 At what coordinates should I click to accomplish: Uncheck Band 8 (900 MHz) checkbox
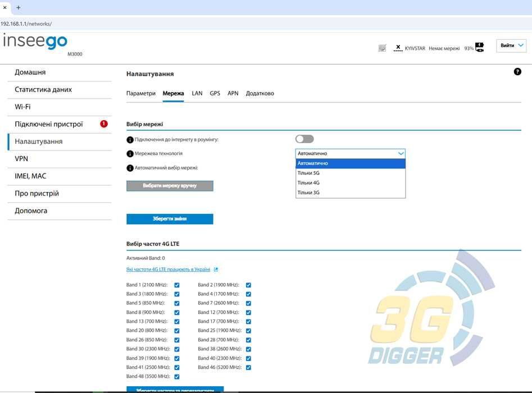click(177, 313)
